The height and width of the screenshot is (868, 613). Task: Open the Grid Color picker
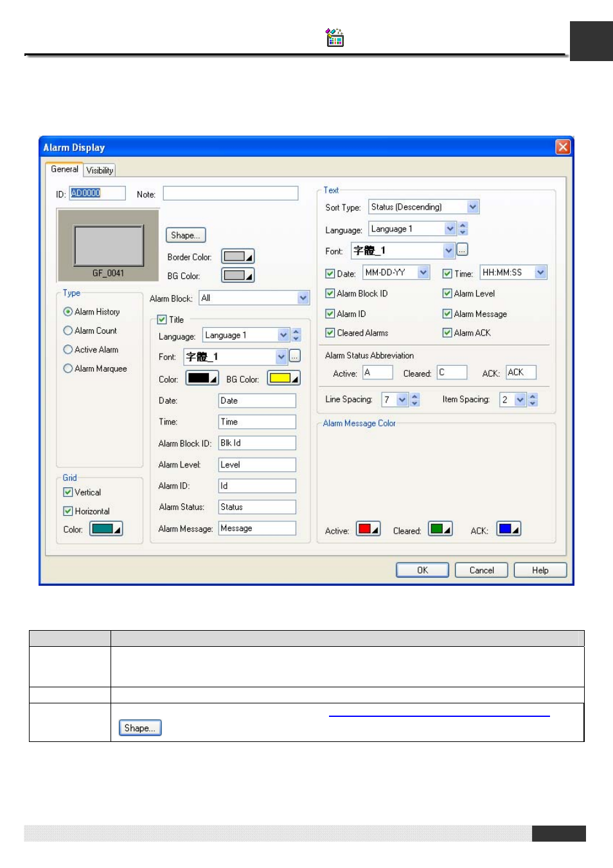pos(106,529)
